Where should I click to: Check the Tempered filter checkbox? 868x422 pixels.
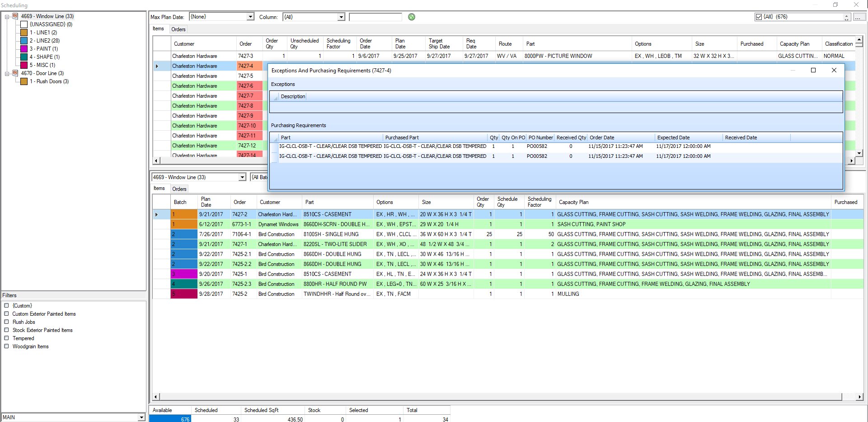pyautogui.click(x=7, y=338)
